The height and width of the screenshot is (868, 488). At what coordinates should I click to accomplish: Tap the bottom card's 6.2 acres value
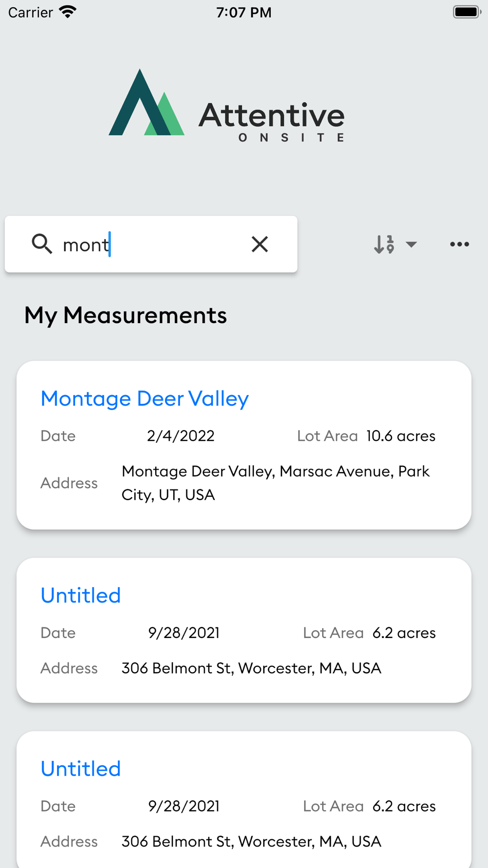tap(404, 806)
